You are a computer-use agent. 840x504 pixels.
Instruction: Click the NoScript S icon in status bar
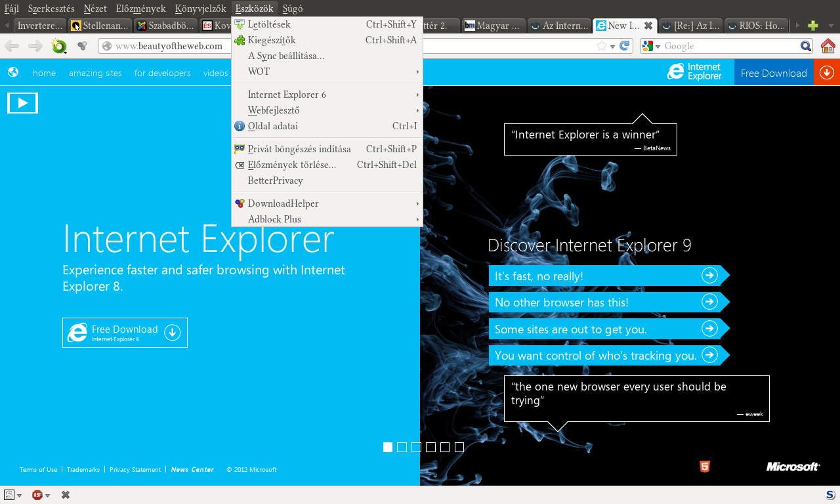pyautogui.click(x=9, y=495)
